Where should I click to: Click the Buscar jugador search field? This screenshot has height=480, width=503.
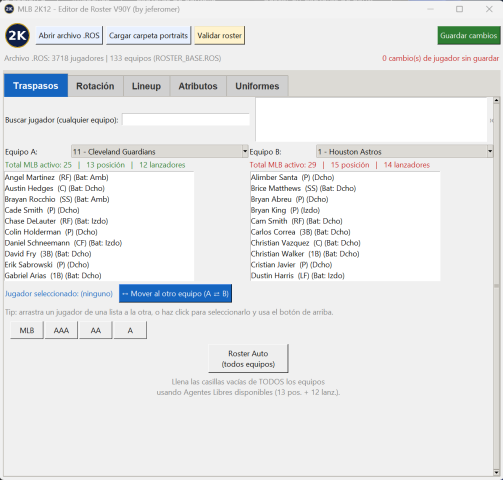pos(186,120)
